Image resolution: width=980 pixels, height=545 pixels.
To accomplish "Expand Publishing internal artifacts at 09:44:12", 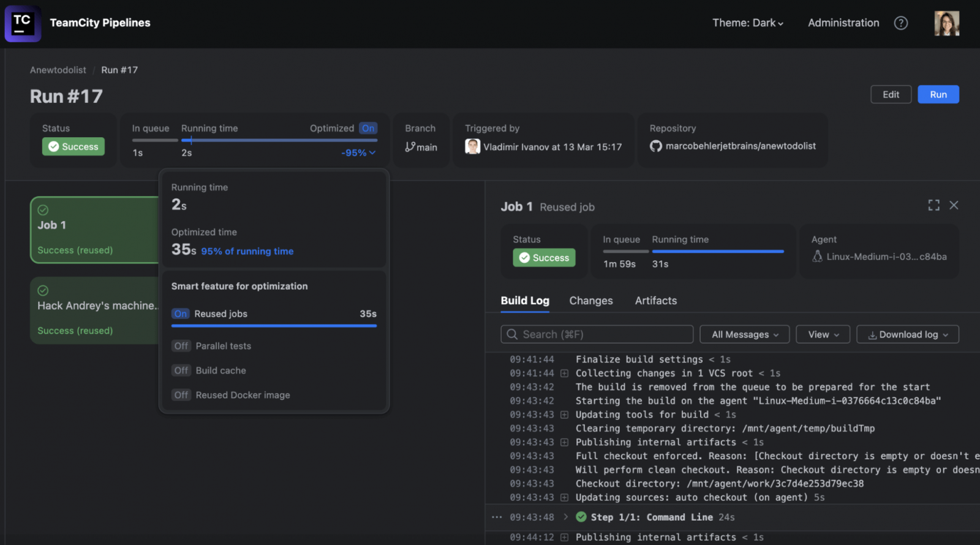I will point(564,538).
